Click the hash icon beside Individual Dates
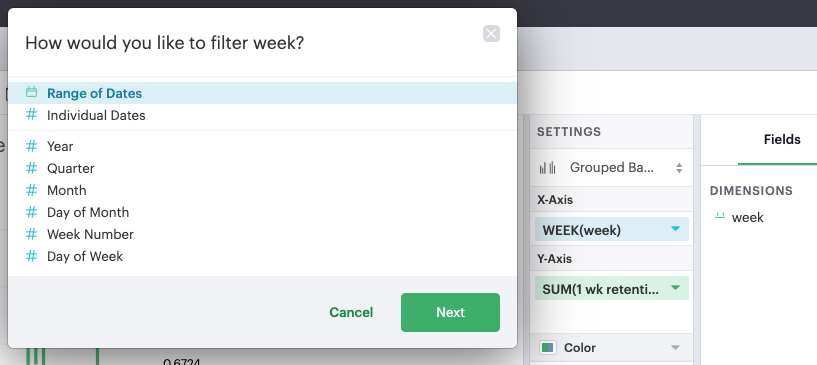The image size is (817, 365). point(31,115)
